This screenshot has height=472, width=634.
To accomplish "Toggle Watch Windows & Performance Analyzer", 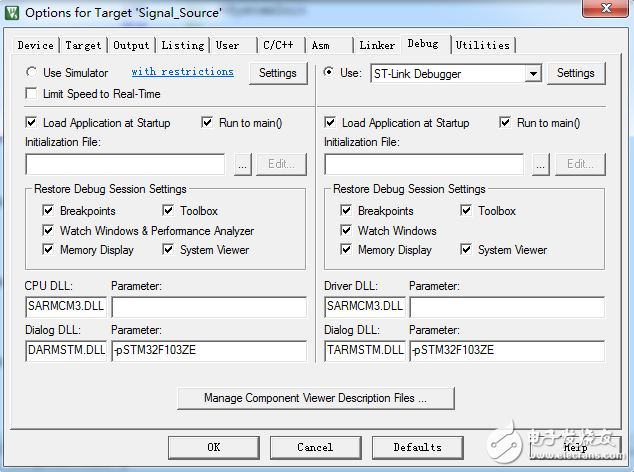I will click(48, 231).
